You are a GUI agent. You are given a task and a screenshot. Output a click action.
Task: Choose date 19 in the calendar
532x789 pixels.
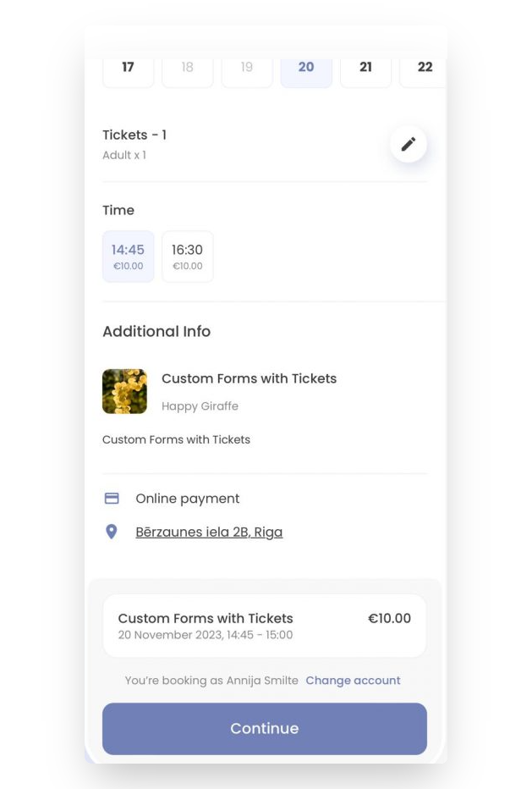[x=247, y=69]
